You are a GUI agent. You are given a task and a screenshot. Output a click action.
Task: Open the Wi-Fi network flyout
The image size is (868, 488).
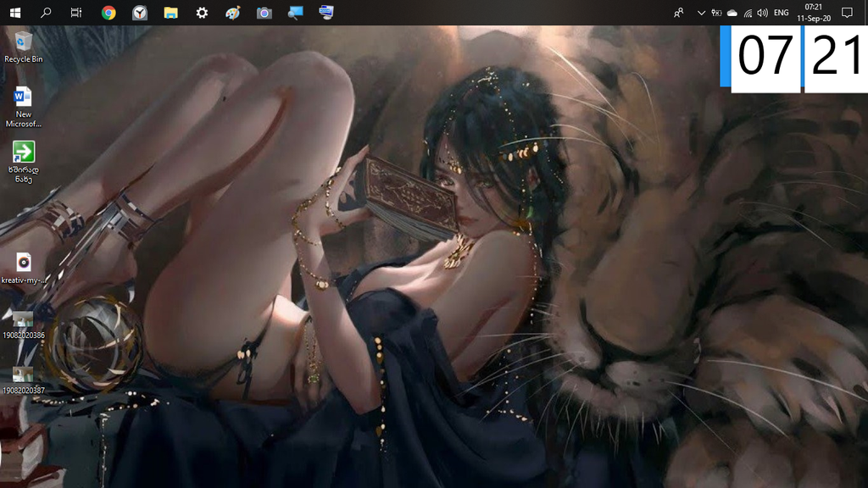748,13
